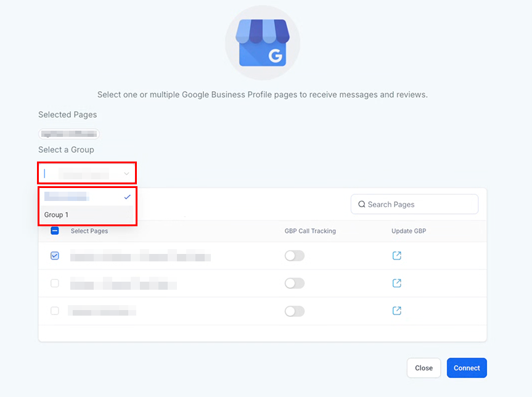The width and height of the screenshot is (532, 397).
Task: Select the checked blurred group option
Action: 87,197
